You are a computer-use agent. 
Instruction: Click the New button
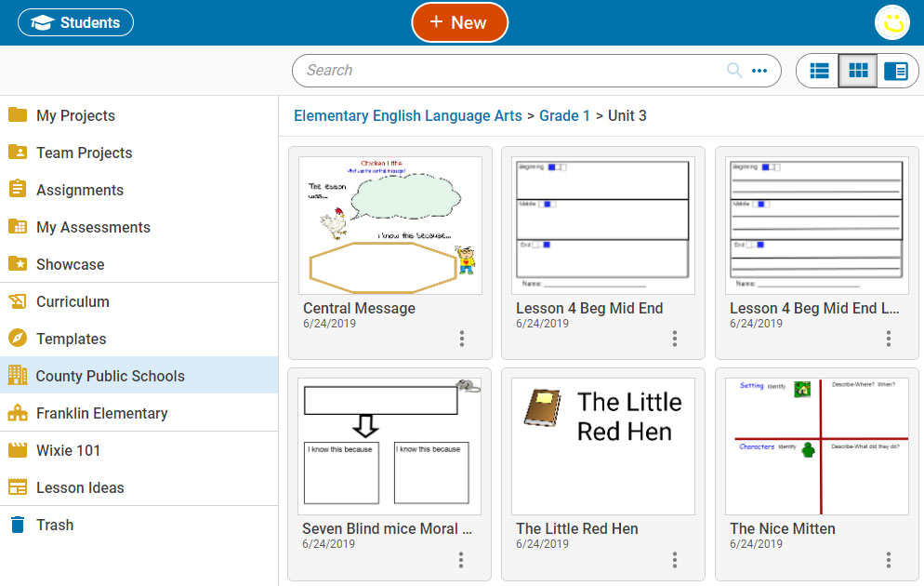(460, 23)
